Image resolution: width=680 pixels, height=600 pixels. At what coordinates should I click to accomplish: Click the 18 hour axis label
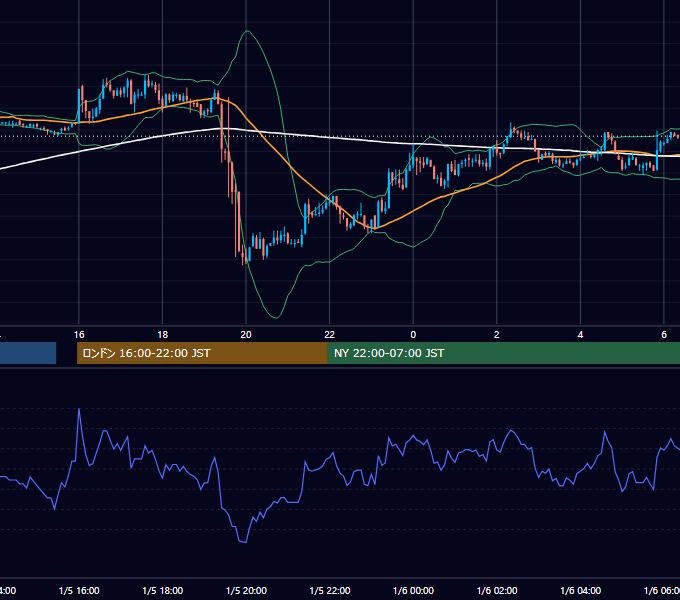click(162, 335)
